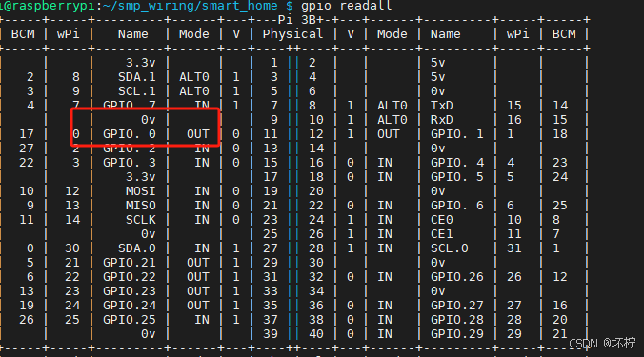
Task: Select the 'Physical' column header
Action: (292, 34)
